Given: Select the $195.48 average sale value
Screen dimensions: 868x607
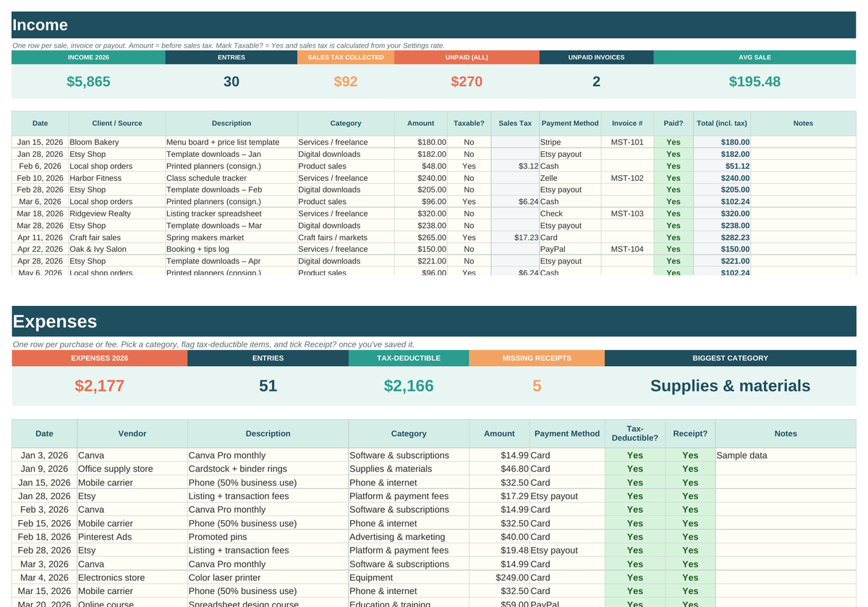Looking at the screenshot, I should pos(754,82).
